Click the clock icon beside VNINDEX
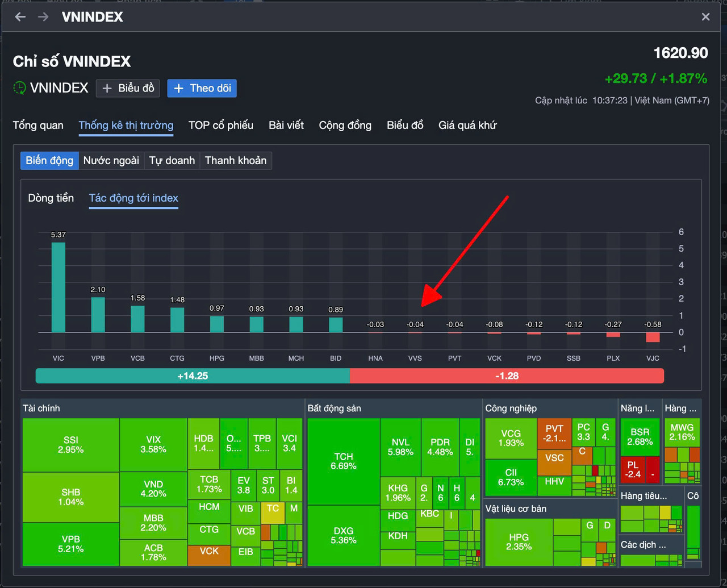727x588 pixels. [x=20, y=88]
